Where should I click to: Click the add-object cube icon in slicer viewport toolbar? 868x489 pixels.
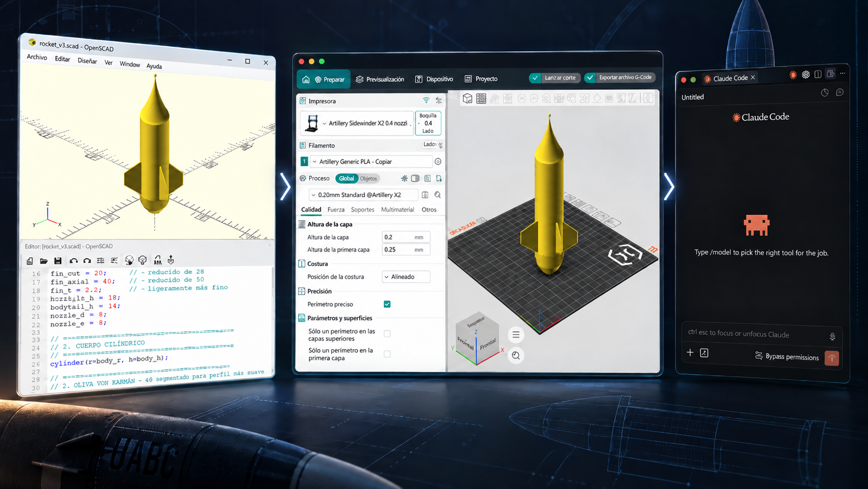468,98
